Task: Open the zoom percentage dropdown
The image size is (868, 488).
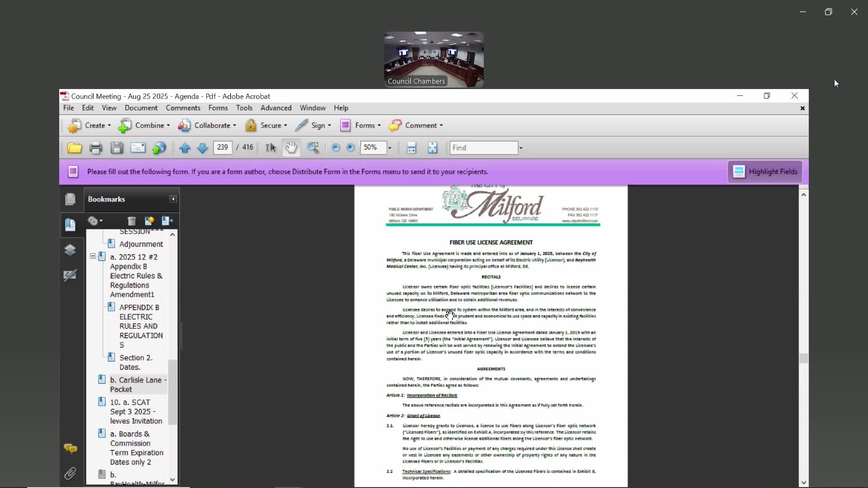Action: (x=390, y=148)
